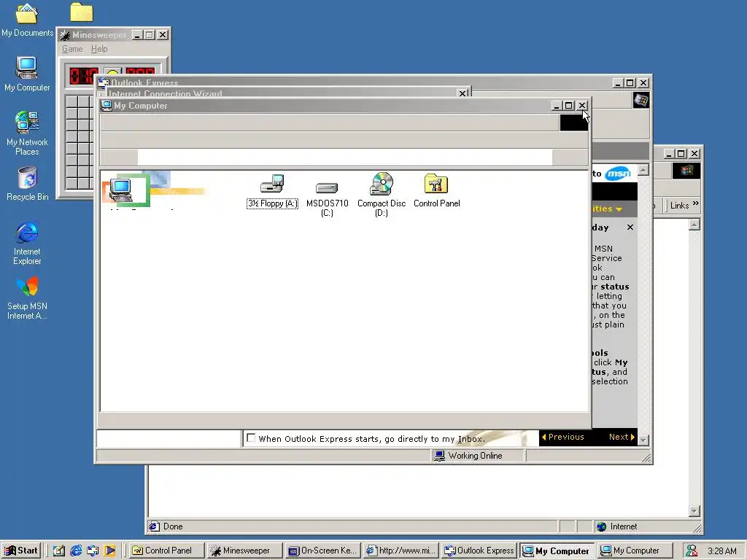This screenshot has width=747, height=560.
Task: Click Show Desktop quick launch icon
Action: 58,551
